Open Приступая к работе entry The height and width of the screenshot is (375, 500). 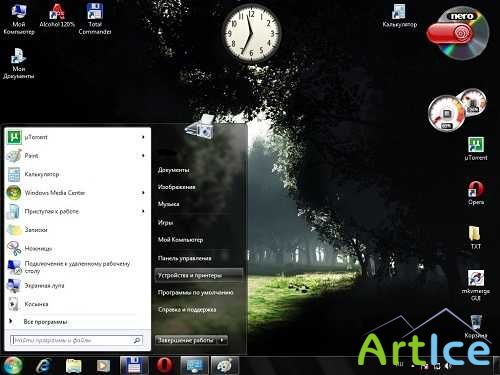click(x=77, y=211)
